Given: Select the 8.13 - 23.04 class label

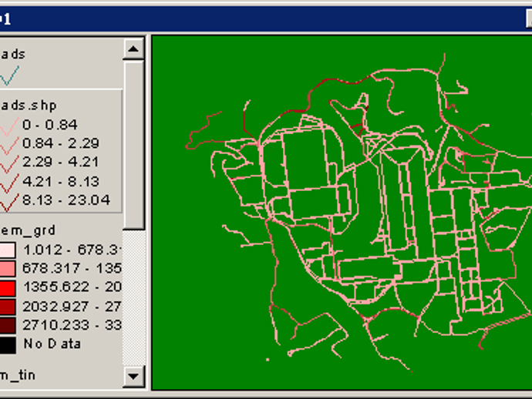Looking at the screenshot, I should (x=66, y=200).
